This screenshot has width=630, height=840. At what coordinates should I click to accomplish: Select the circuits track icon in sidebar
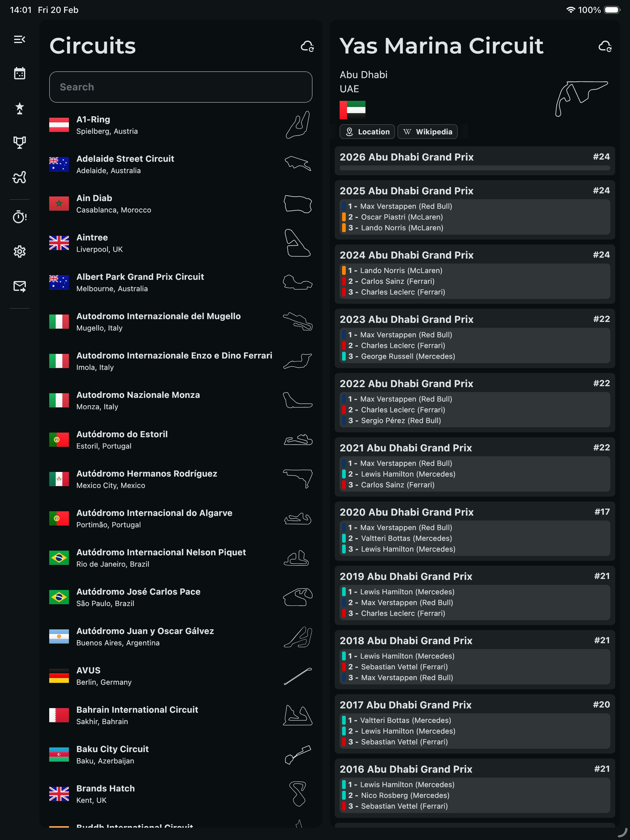tap(19, 177)
